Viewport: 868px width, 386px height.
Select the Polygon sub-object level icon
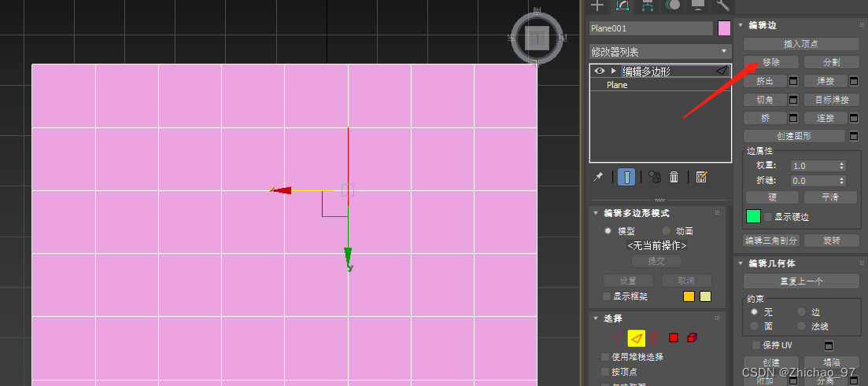tap(674, 337)
